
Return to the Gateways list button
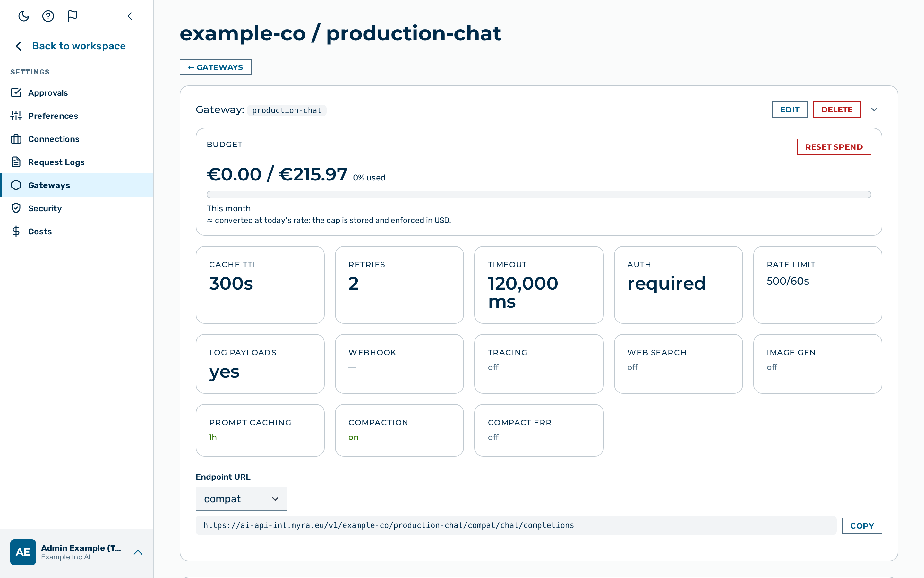(215, 67)
